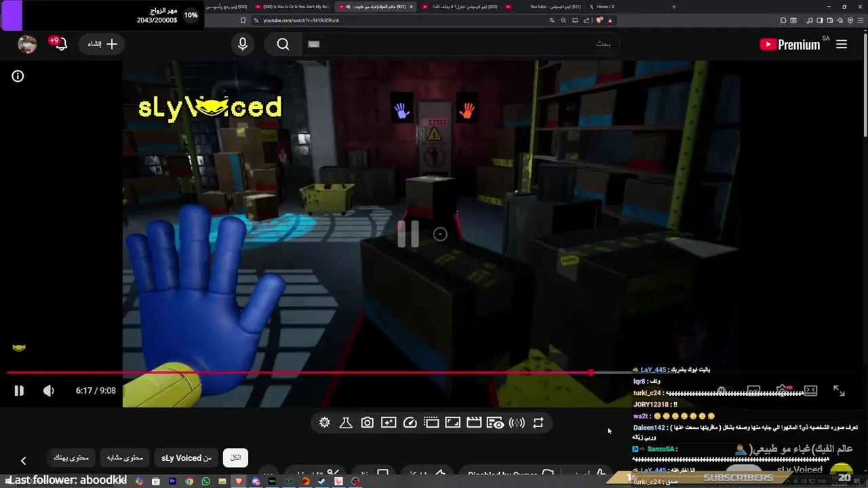Open WhatsApp from the taskbar
This screenshot has width=868, height=488.
point(205,481)
